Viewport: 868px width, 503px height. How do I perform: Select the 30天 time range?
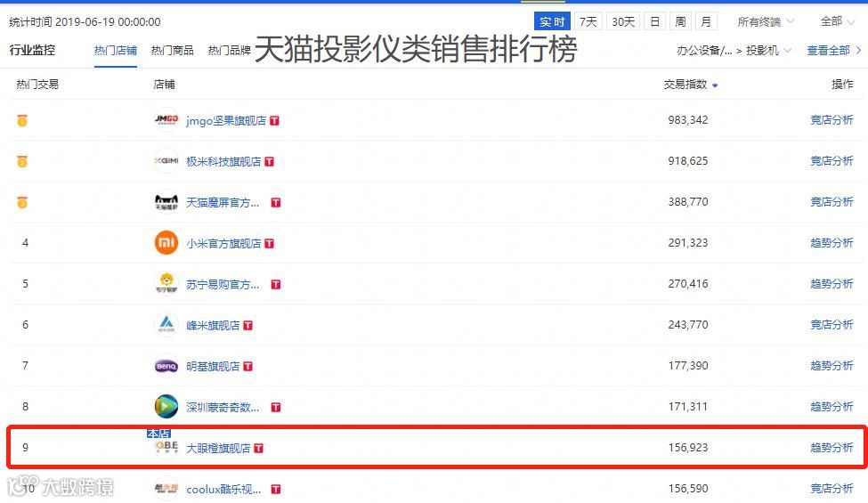[x=623, y=21]
